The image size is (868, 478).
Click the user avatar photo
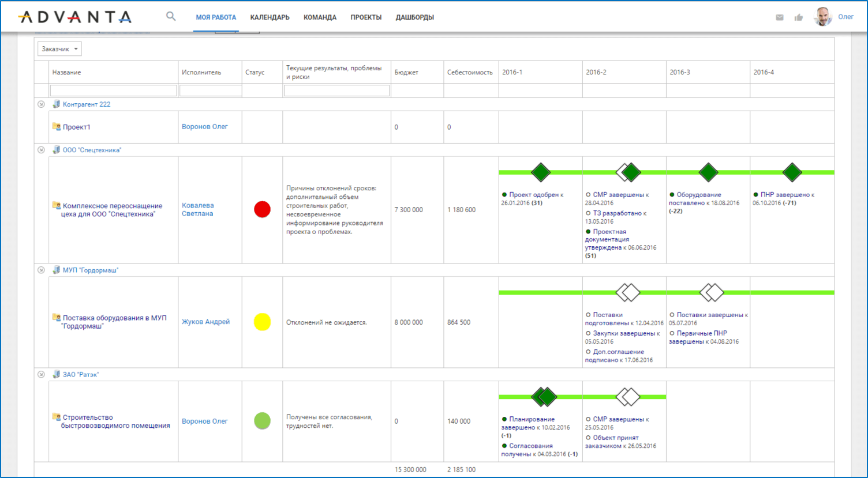point(823,17)
